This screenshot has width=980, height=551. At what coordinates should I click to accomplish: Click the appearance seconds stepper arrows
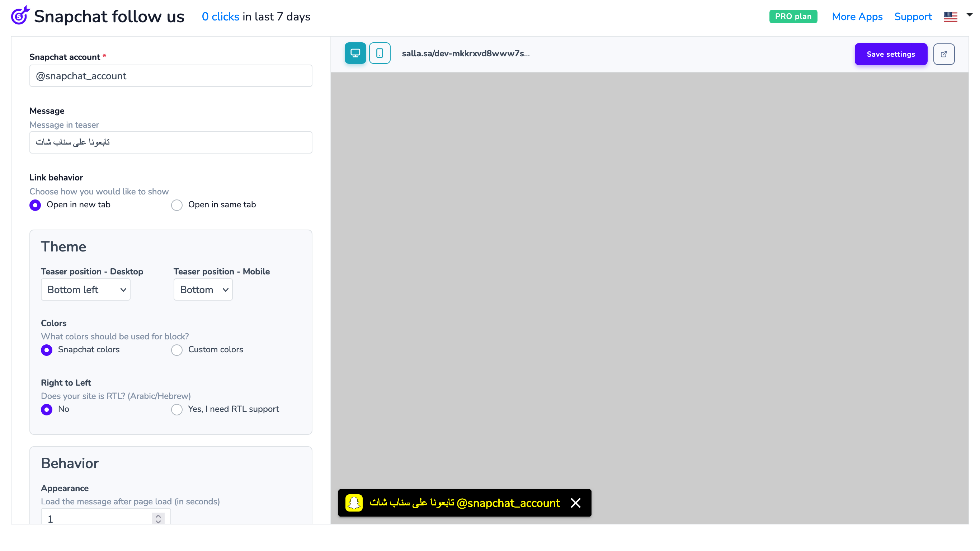(158, 518)
